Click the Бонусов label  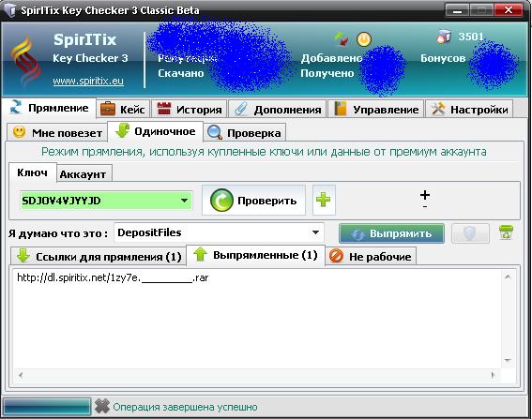[443, 58]
